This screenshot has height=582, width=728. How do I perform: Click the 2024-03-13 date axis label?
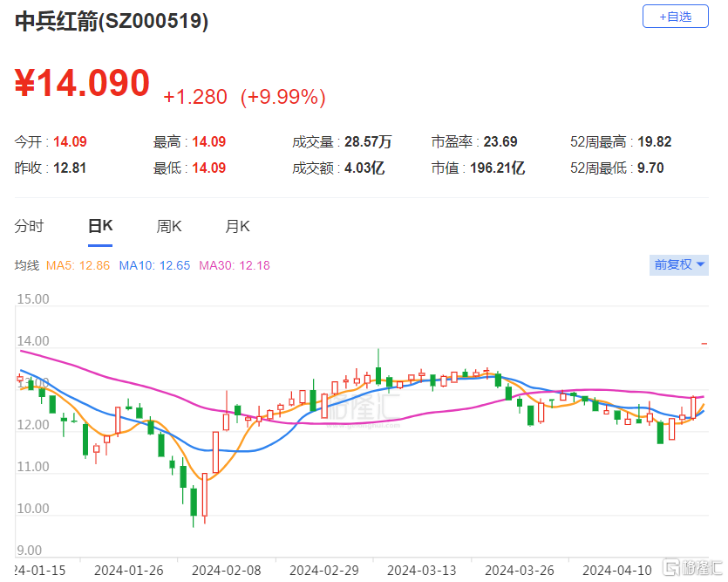[x=422, y=570]
